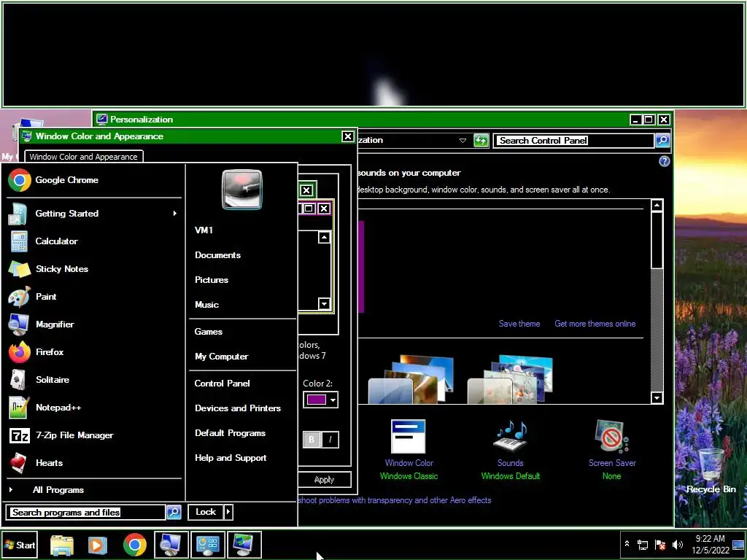Show hidden icons in system tray
The width and height of the screenshot is (747, 560).
627,544
